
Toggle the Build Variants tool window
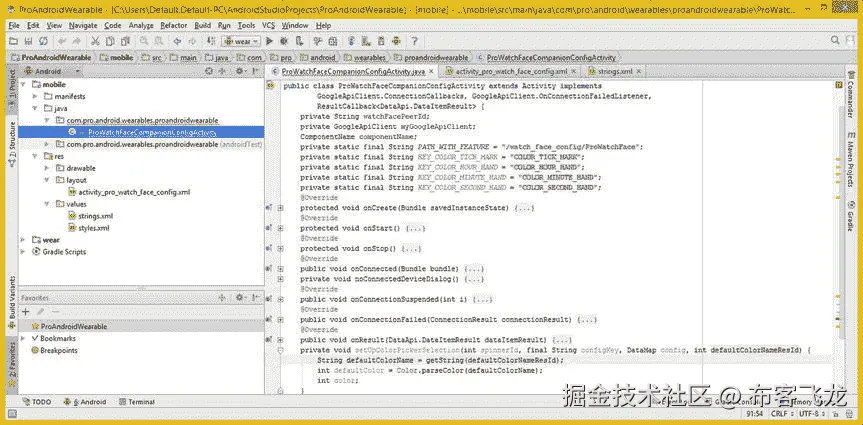(x=12, y=303)
